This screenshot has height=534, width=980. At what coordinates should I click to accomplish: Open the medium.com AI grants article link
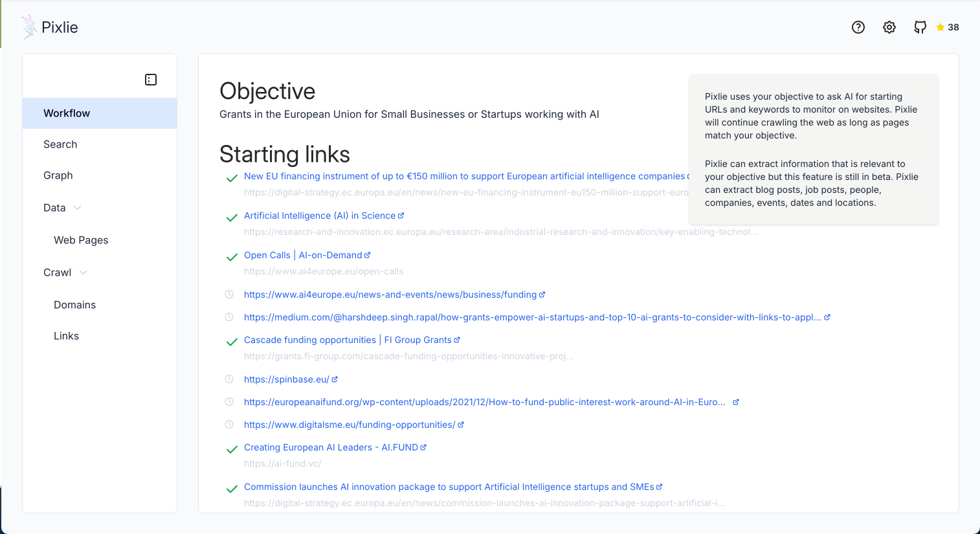click(532, 317)
